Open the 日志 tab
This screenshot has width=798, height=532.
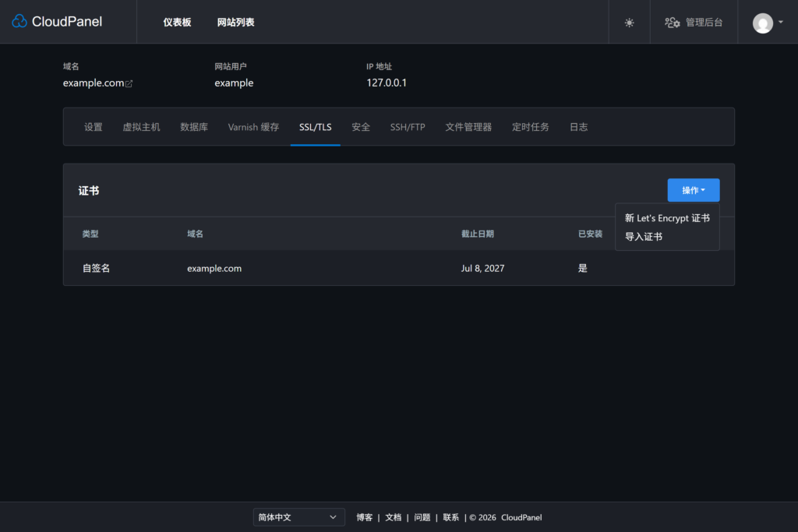(579, 127)
